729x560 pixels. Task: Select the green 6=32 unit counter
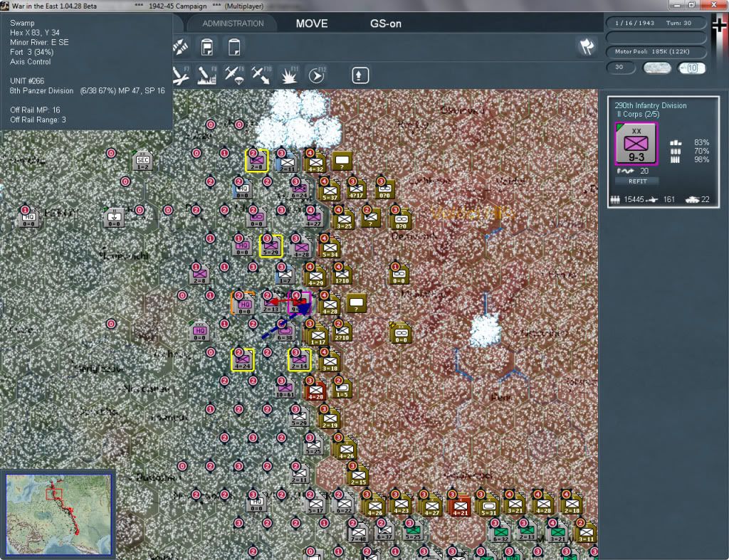click(x=500, y=532)
